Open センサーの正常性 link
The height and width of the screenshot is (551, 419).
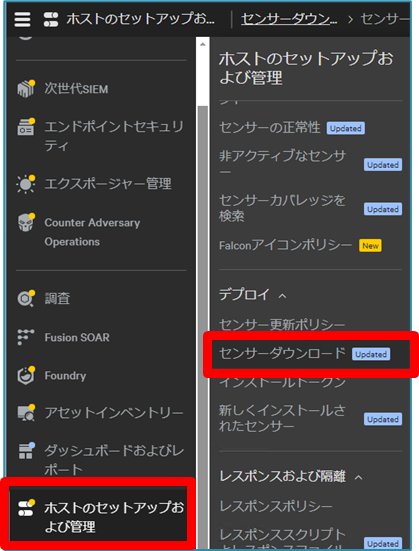click(270, 128)
